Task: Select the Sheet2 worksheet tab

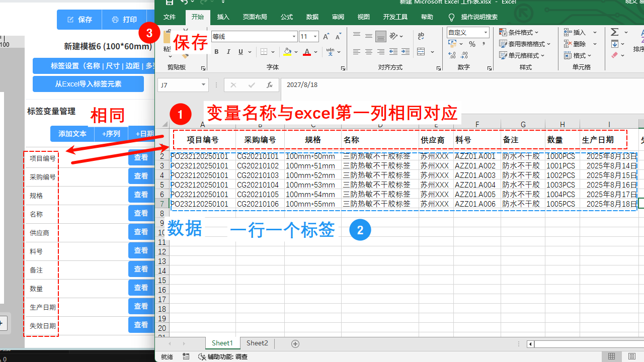Action: click(x=257, y=343)
